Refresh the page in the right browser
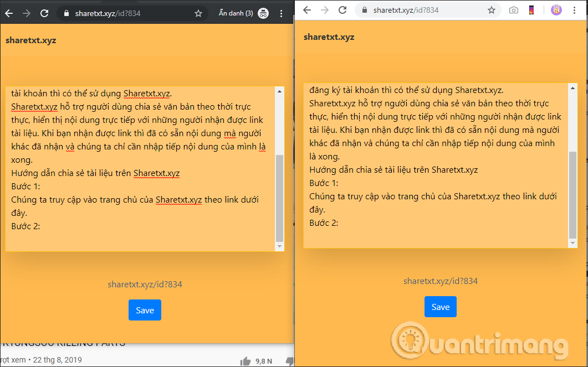The width and height of the screenshot is (588, 367). click(x=342, y=9)
